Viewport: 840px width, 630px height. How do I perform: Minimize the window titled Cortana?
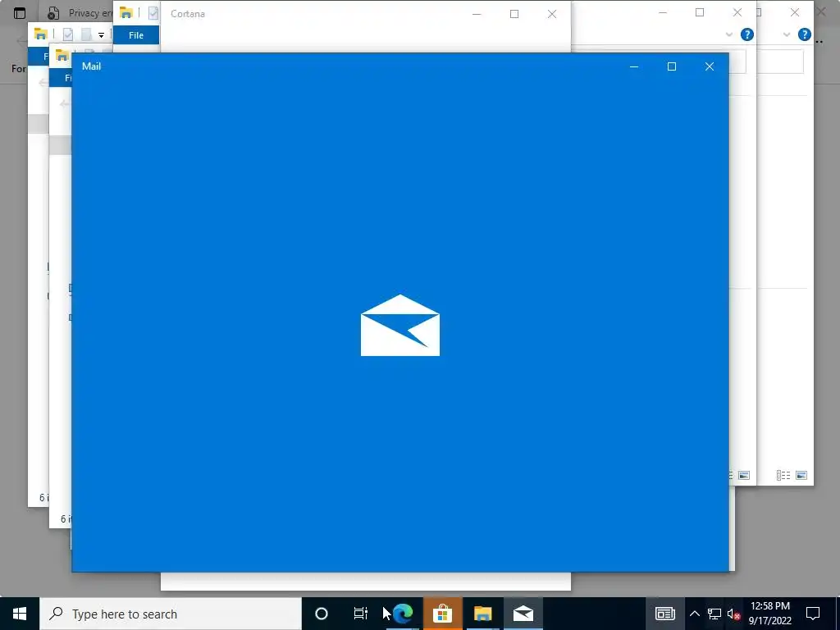(477, 14)
